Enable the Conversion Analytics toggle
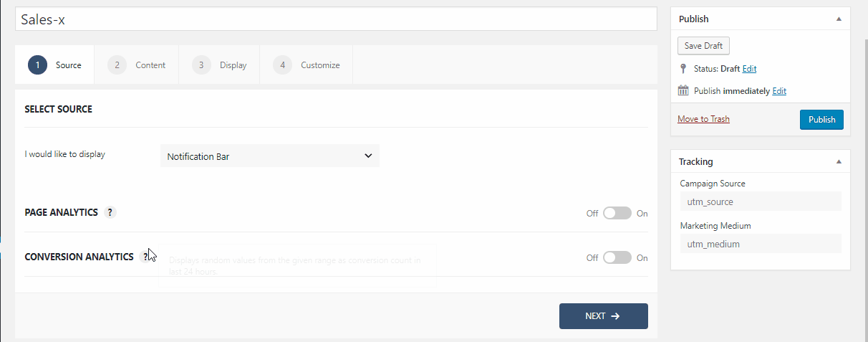 (x=617, y=257)
